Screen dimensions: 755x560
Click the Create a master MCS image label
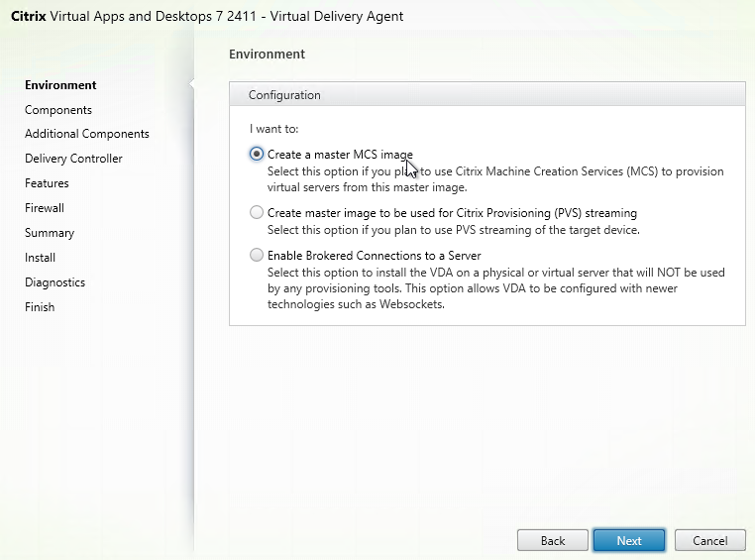coord(340,155)
